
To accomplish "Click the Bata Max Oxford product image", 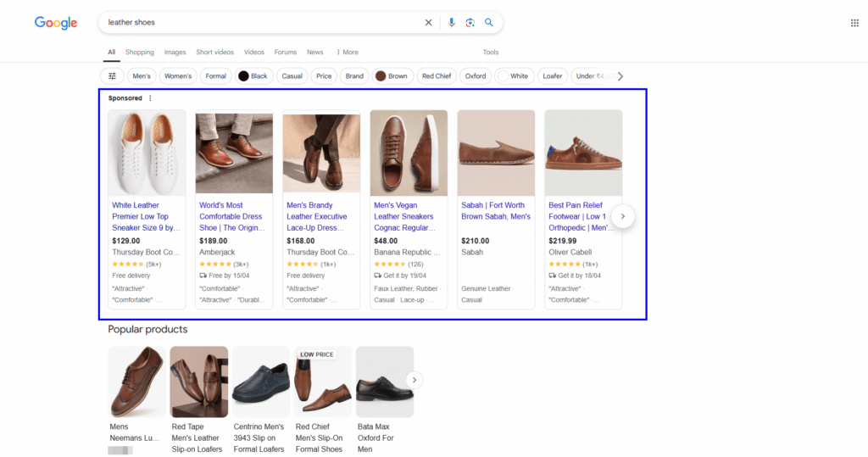I will [385, 382].
